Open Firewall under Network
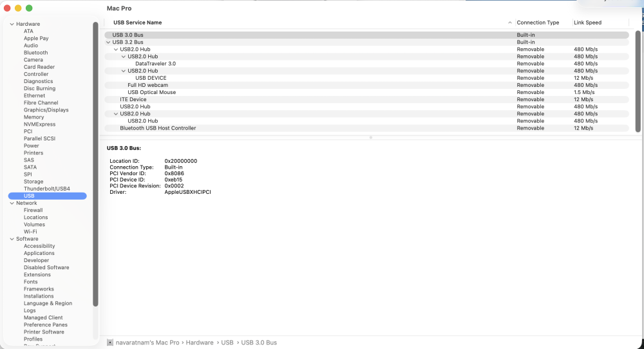 point(33,210)
